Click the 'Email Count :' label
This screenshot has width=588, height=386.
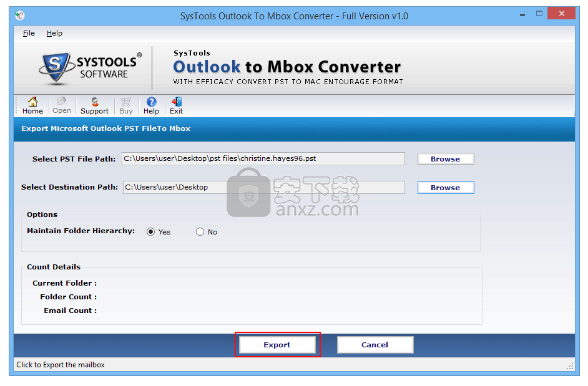click(70, 311)
